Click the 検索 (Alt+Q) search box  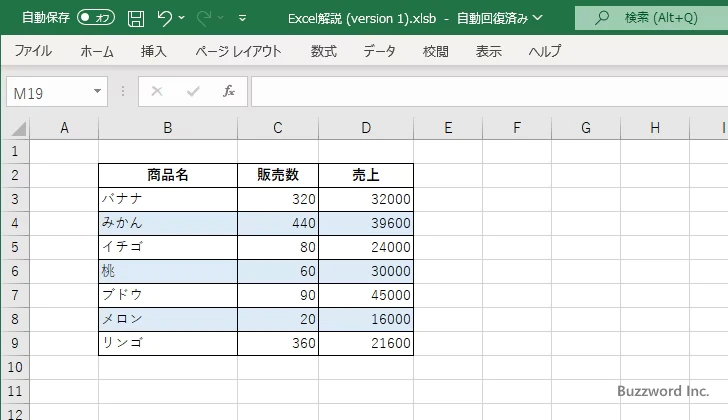point(651,18)
